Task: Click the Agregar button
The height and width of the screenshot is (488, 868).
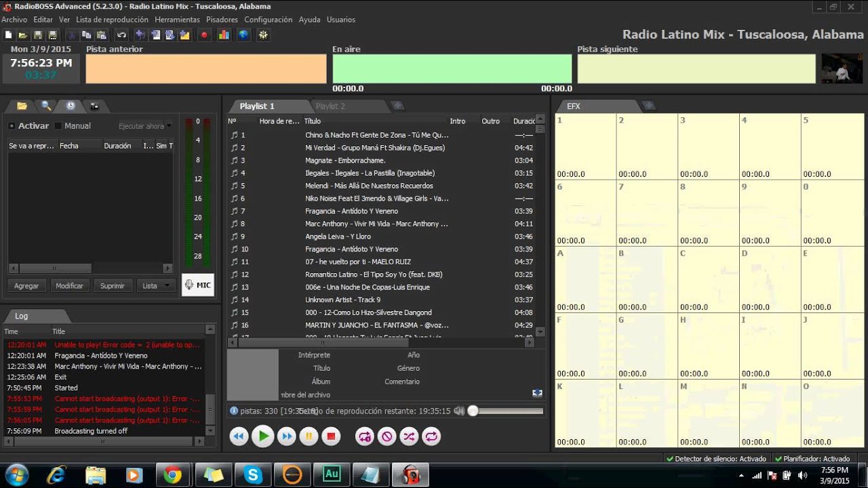Action: click(x=26, y=286)
